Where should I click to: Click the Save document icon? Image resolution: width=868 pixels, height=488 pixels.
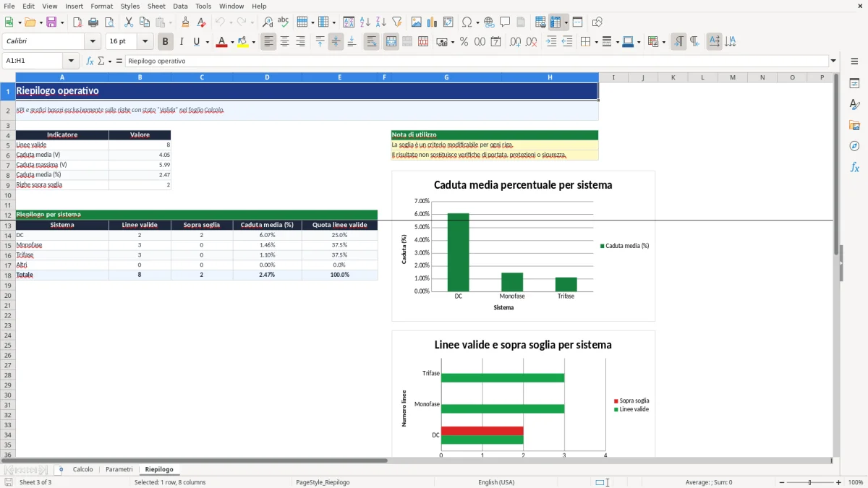click(x=51, y=22)
